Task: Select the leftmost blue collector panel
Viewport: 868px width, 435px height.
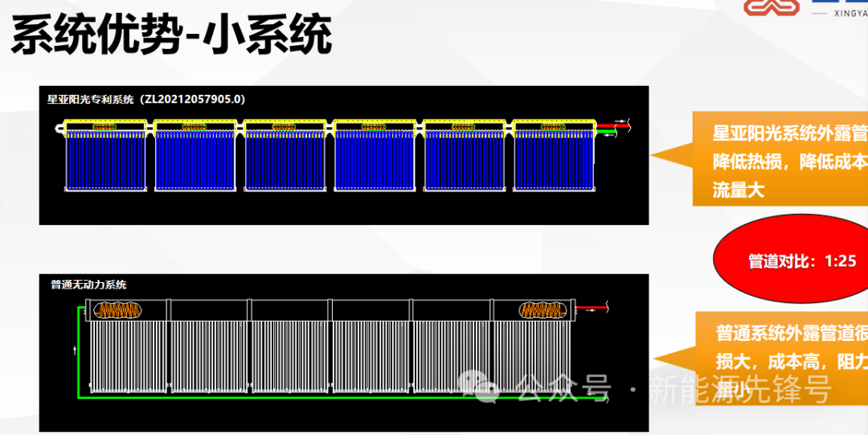Action: pos(105,159)
